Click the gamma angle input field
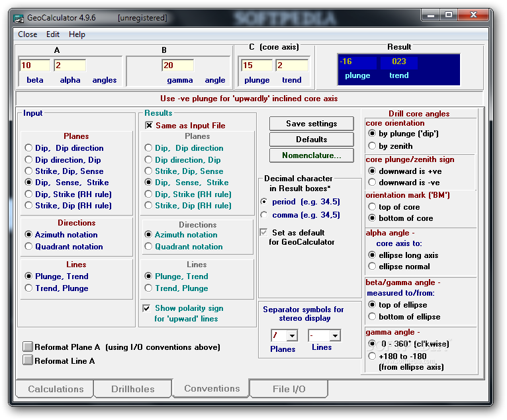Image resolution: width=507 pixels, height=420 pixels. 178,65
